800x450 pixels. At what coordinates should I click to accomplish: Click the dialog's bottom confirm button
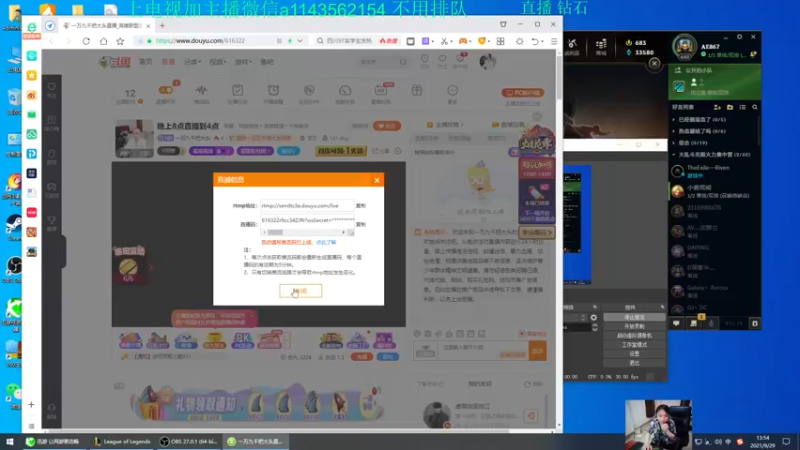301,291
